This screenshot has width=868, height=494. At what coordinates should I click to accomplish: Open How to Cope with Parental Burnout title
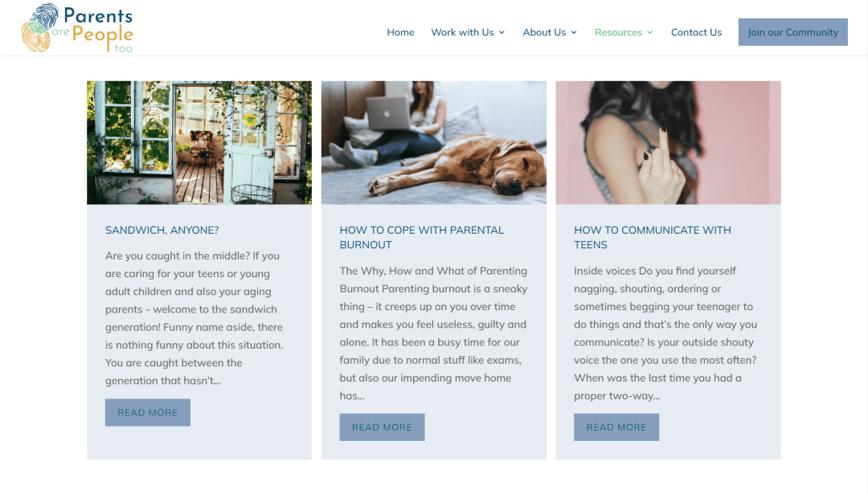click(422, 237)
